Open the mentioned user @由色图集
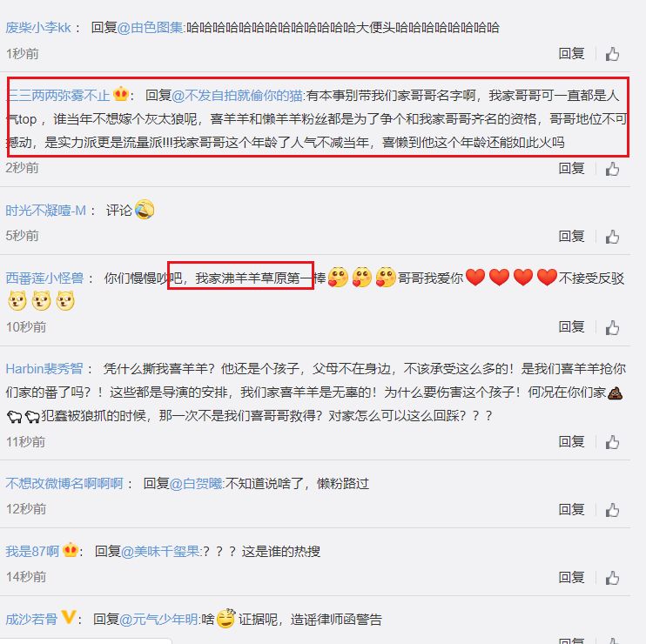646x644 pixels. 150,28
